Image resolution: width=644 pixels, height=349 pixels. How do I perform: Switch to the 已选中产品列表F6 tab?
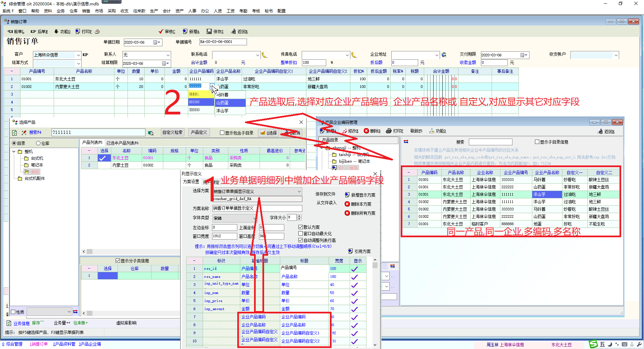(x=122, y=143)
